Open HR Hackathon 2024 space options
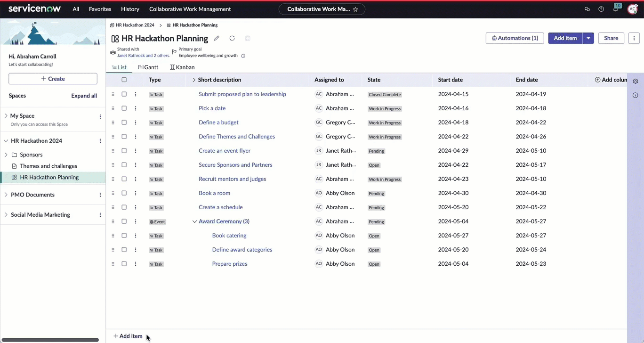 pos(100,141)
